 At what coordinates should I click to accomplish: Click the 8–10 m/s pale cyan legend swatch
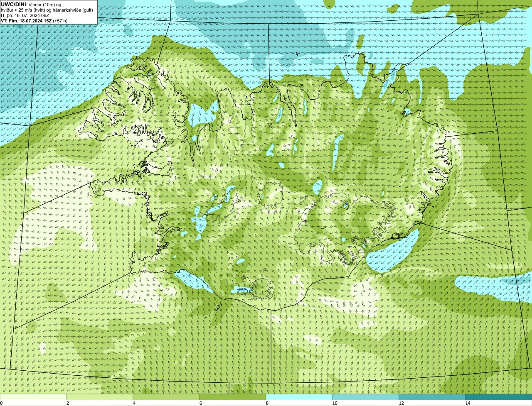tap(299, 397)
